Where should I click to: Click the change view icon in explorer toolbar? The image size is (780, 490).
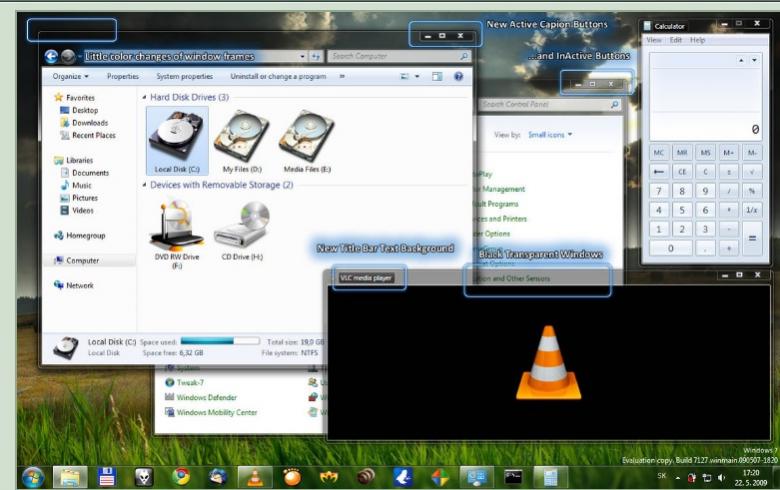tap(404, 76)
